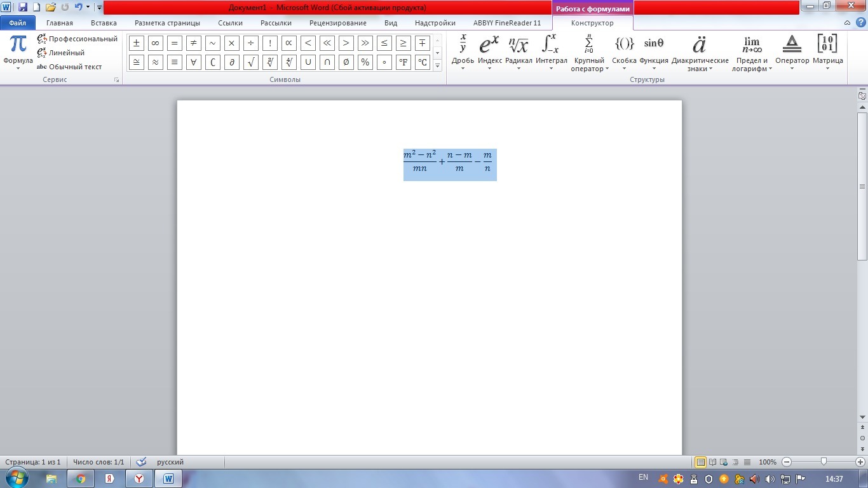
Task: Open the Матрица (Matrix) structures gallery
Action: click(828, 52)
